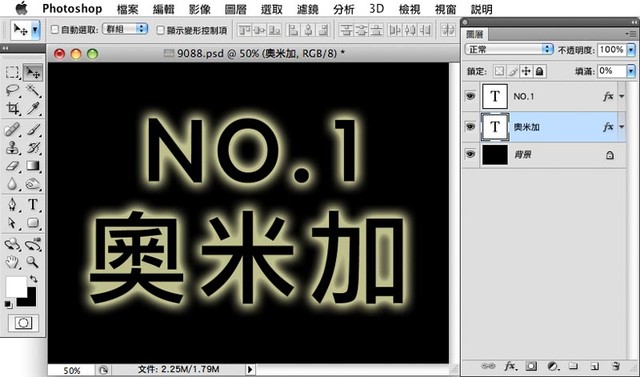Select the Rounded Rectangle shape tool

(33, 223)
